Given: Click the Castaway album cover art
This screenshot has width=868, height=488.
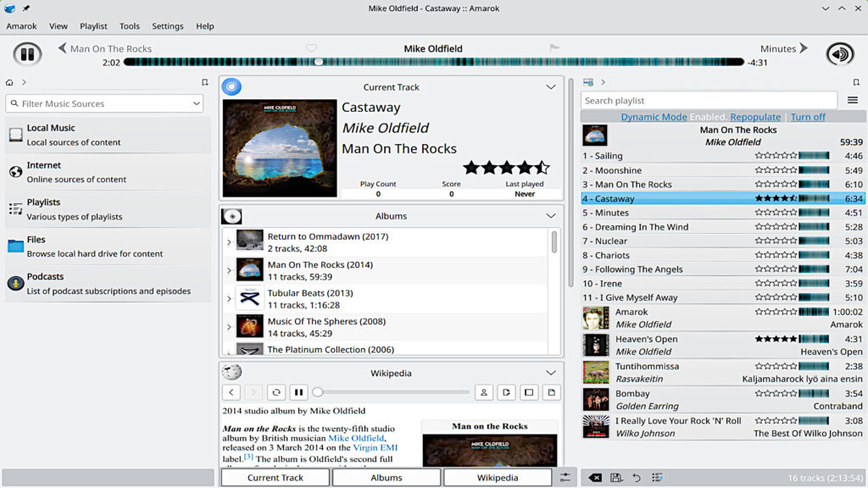Looking at the screenshot, I should point(280,147).
